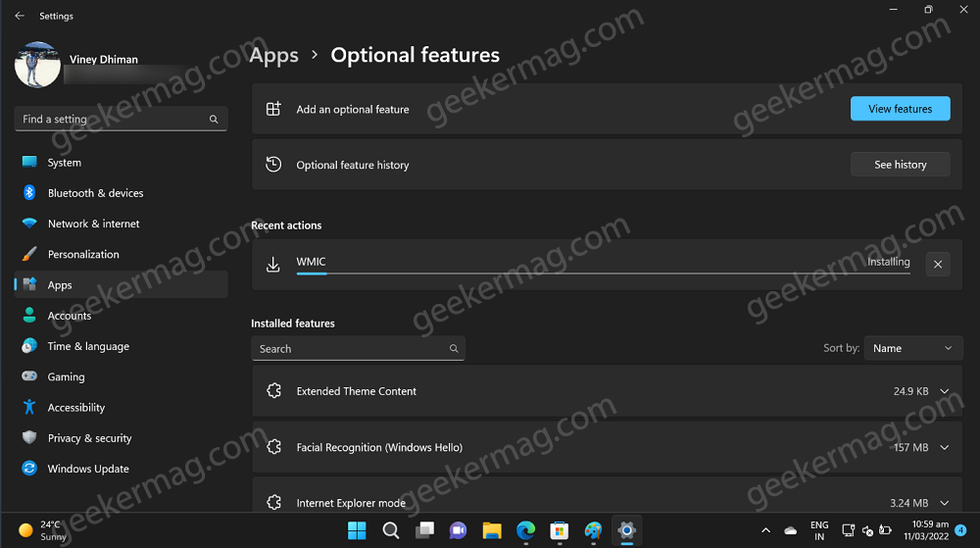The width and height of the screenshot is (980, 548).
Task: Click the Find a setting search box
Action: pyautogui.click(x=121, y=119)
